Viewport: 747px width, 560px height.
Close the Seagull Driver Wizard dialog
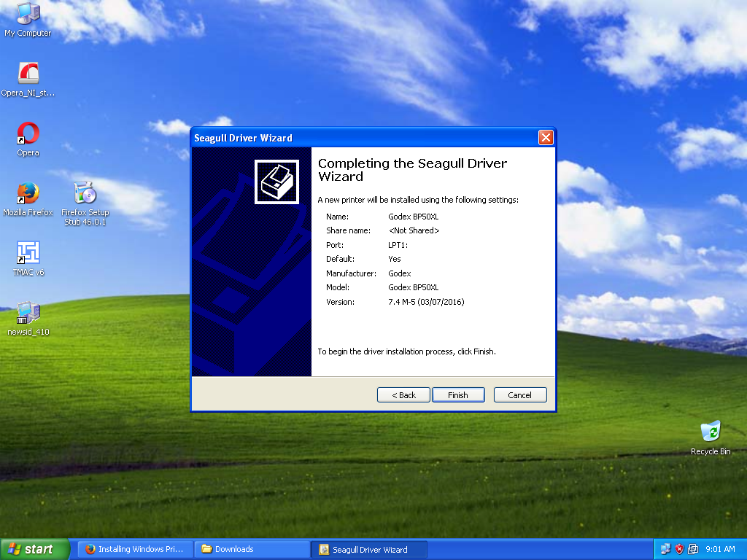tap(546, 138)
